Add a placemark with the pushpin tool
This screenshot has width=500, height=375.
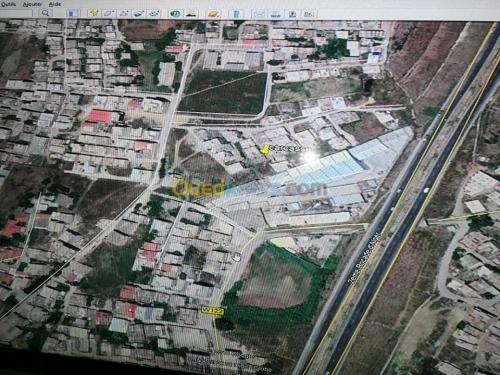(x=94, y=14)
